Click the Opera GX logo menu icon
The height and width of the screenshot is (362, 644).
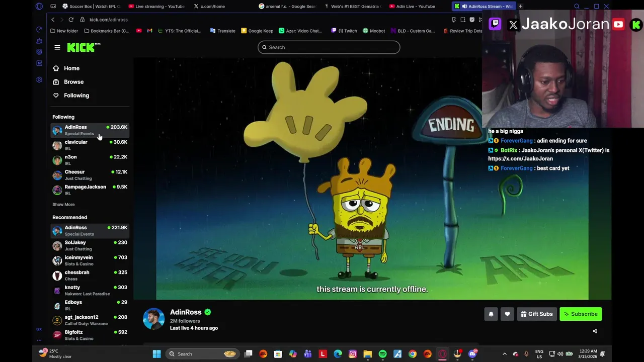(39, 7)
